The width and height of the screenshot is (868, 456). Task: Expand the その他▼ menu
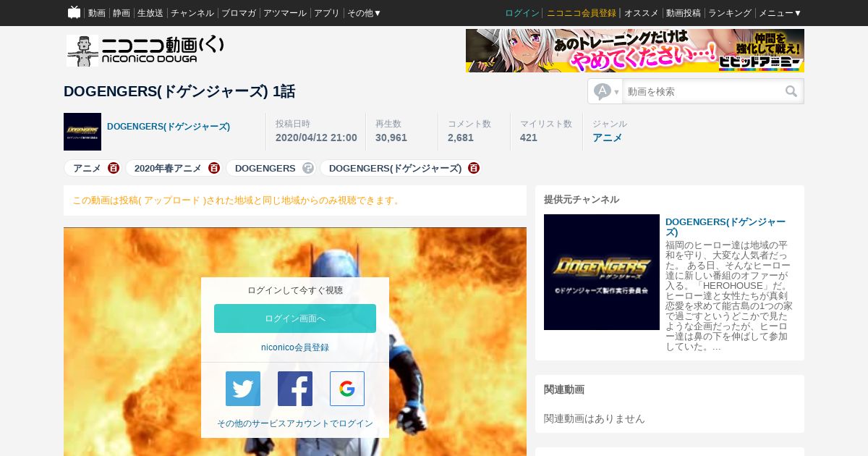pyautogui.click(x=364, y=13)
